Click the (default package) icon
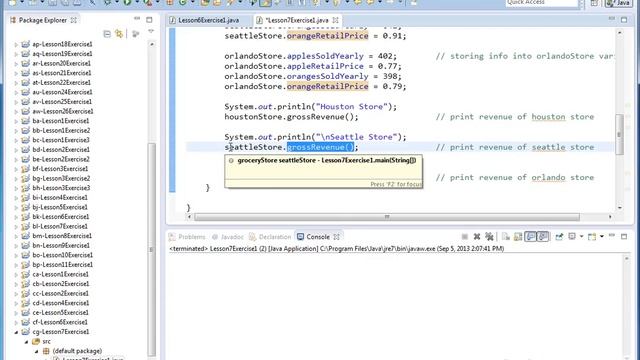 46,351
